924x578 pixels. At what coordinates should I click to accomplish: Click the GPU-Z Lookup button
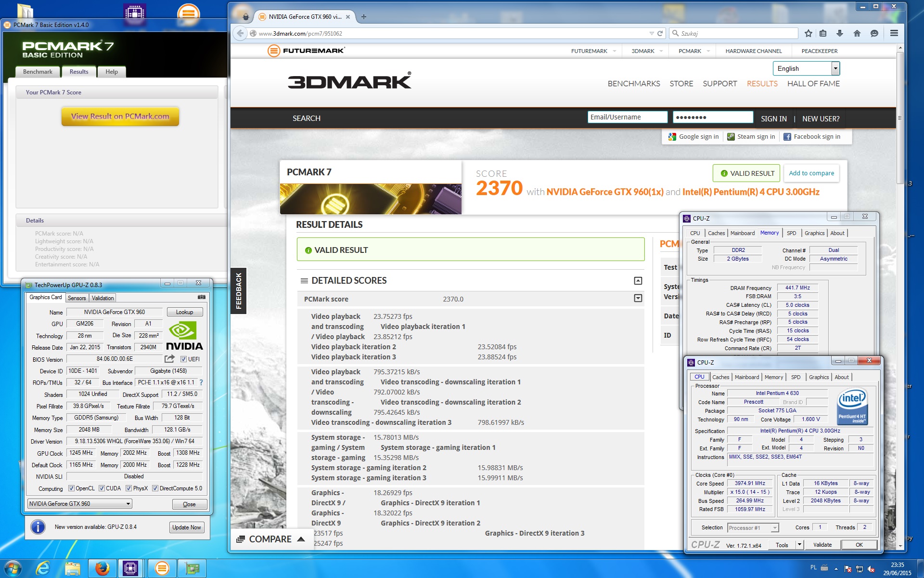(x=185, y=312)
